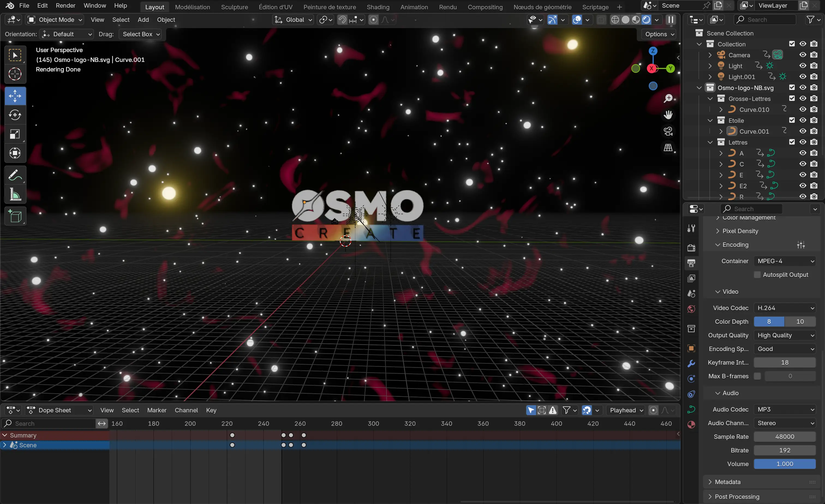
Task: Open the Marker menu in Dope Sheet
Action: click(157, 410)
